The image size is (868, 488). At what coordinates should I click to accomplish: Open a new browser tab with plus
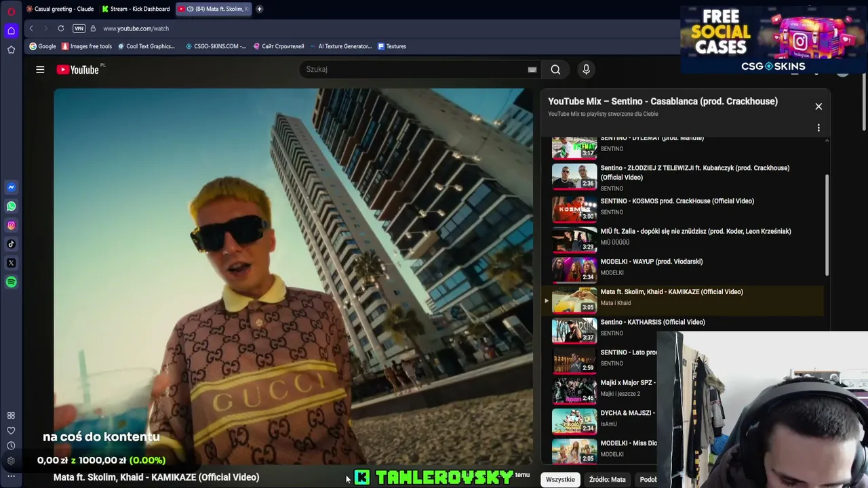[259, 9]
